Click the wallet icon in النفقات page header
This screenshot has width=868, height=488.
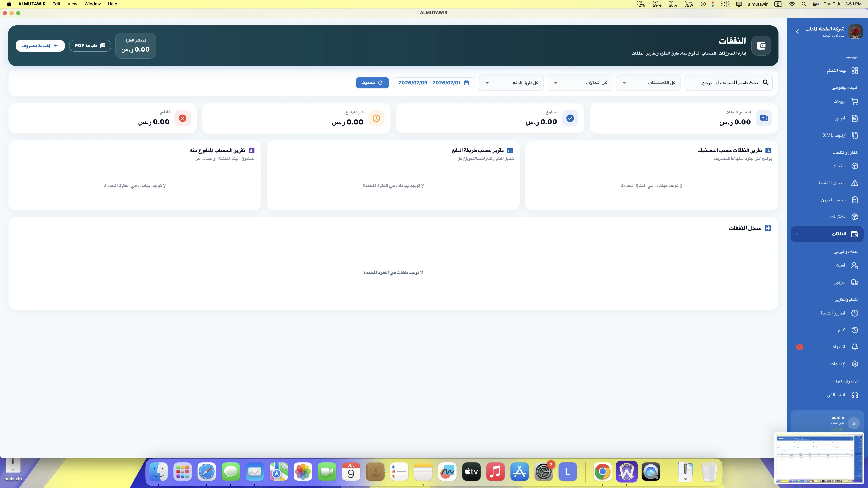(761, 46)
